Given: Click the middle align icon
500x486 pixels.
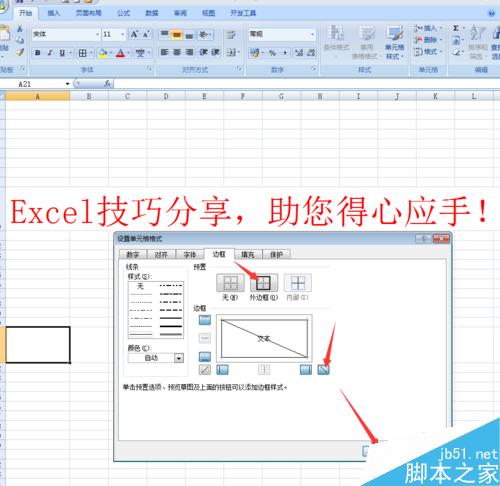Looking at the screenshot, I should [x=177, y=34].
